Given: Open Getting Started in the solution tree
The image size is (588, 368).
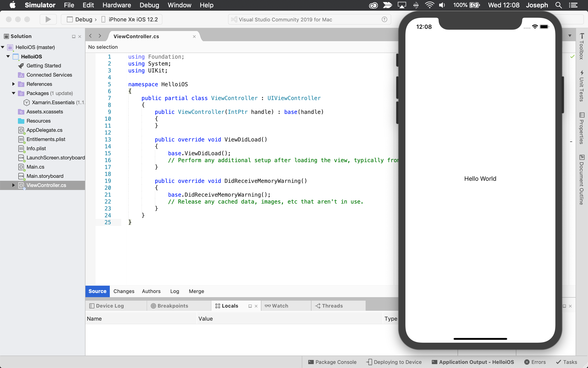Looking at the screenshot, I should click(44, 66).
